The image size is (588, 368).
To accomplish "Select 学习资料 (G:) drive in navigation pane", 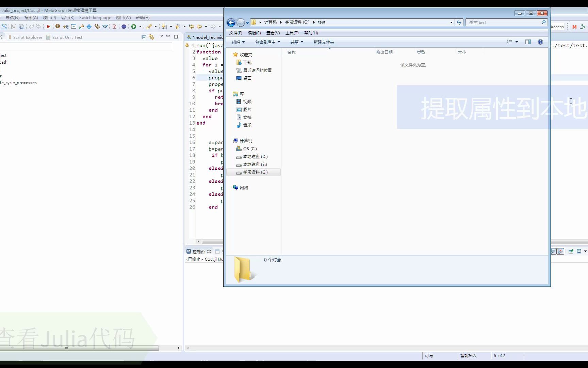I will [254, 172].
